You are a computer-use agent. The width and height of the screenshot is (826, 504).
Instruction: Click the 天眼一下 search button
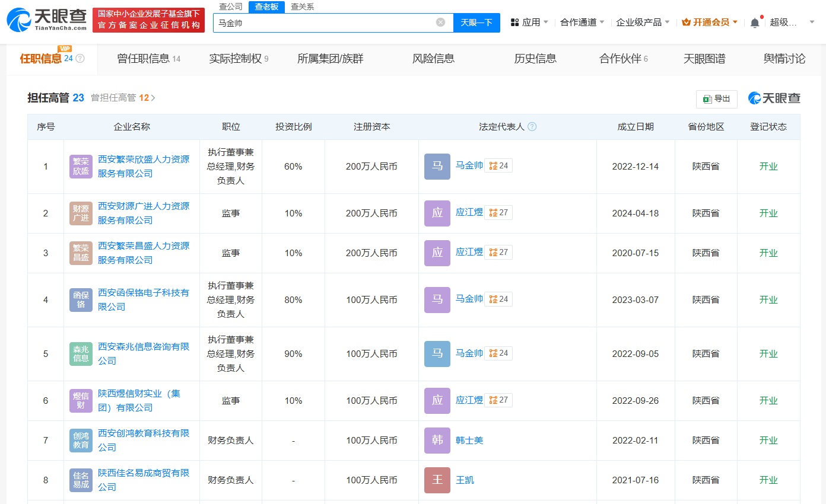[476, 23]
